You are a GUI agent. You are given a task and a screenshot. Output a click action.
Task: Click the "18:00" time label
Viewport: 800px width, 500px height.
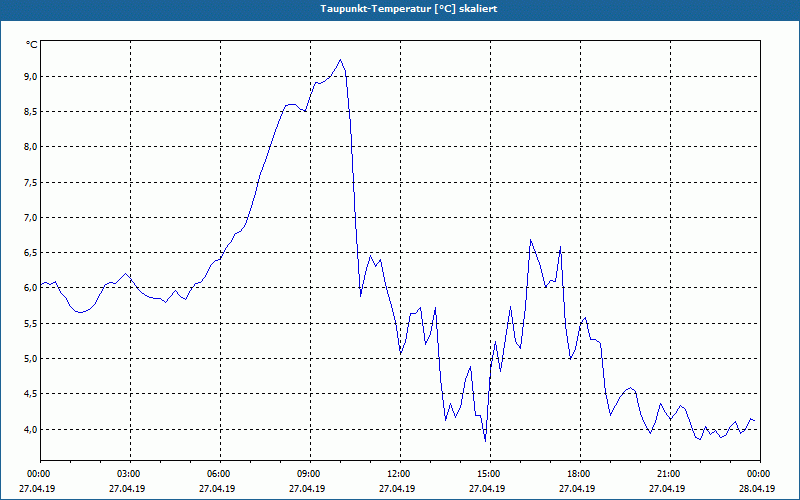577,474
